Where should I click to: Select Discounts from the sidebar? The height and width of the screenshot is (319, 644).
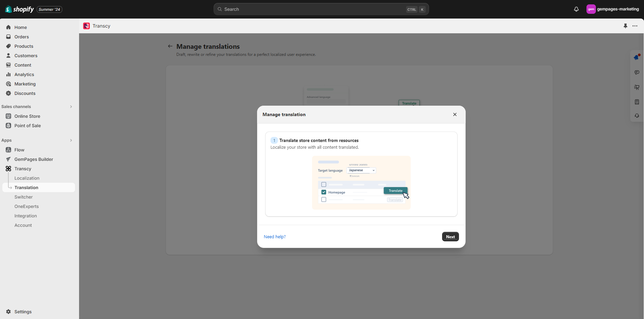point(25,93)
